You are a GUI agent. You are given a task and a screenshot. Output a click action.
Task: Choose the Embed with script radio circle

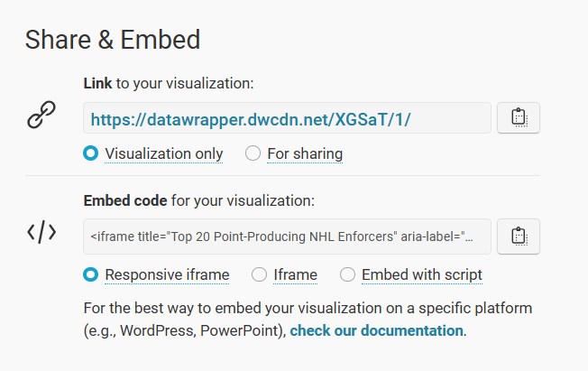[347, 274]
